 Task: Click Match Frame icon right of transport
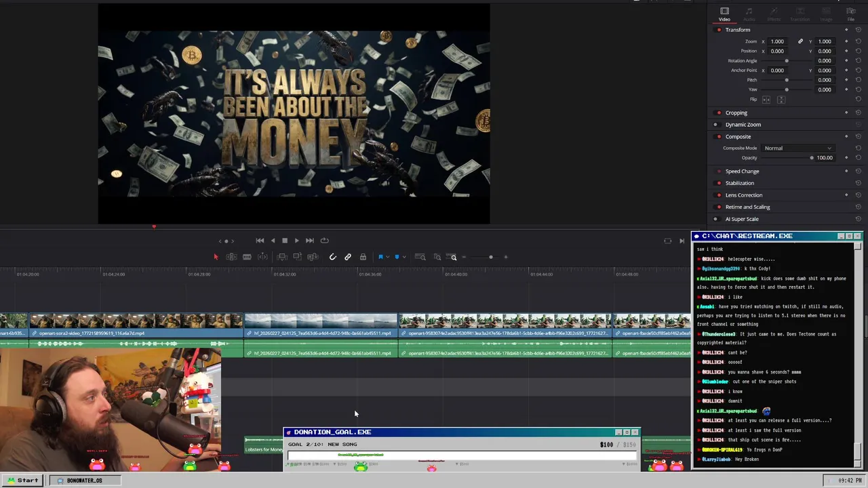point(667,241)
